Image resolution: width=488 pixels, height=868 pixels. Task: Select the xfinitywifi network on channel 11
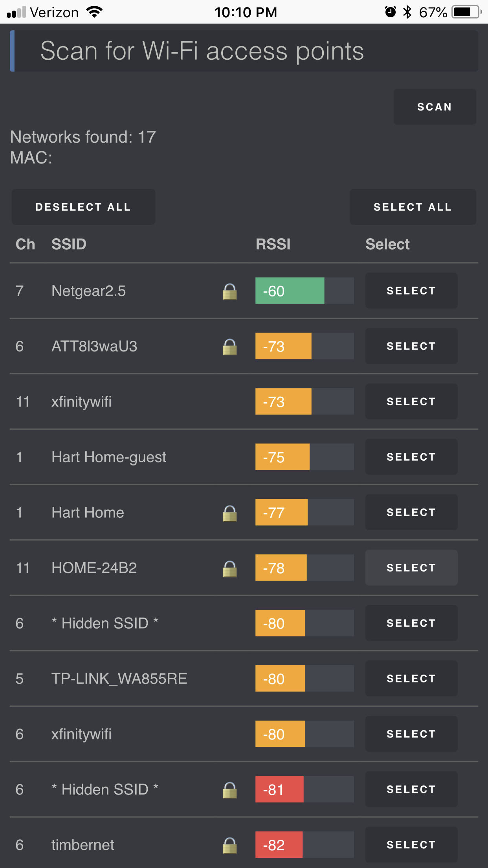point(411,402)
